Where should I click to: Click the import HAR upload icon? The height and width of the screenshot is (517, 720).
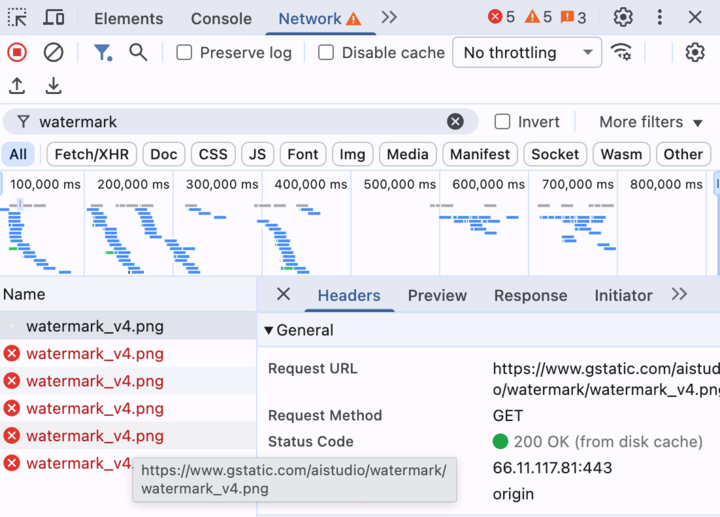point(17,87)
